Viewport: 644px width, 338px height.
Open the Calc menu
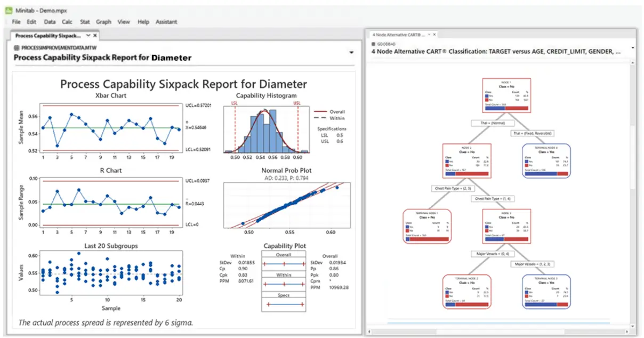pyautogui.click(x=67, y=22)
